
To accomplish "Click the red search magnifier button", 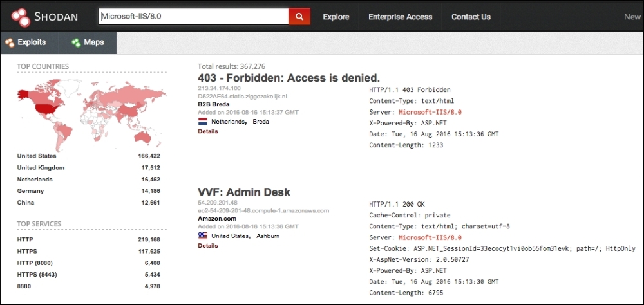I will [x=299, y=17].
